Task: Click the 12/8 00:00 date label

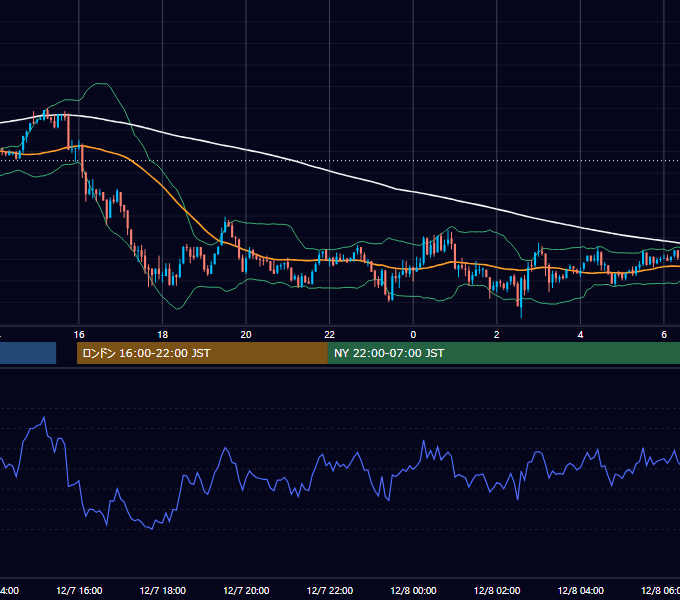Action: (x=413, y=591)
